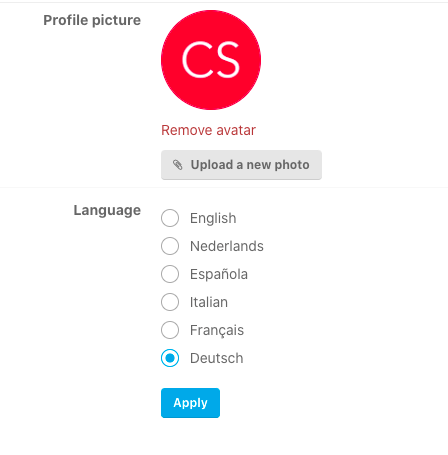Click the Deutsch label text
The width and height of the screenshot is (448, 455).
[x=216, y=358]
